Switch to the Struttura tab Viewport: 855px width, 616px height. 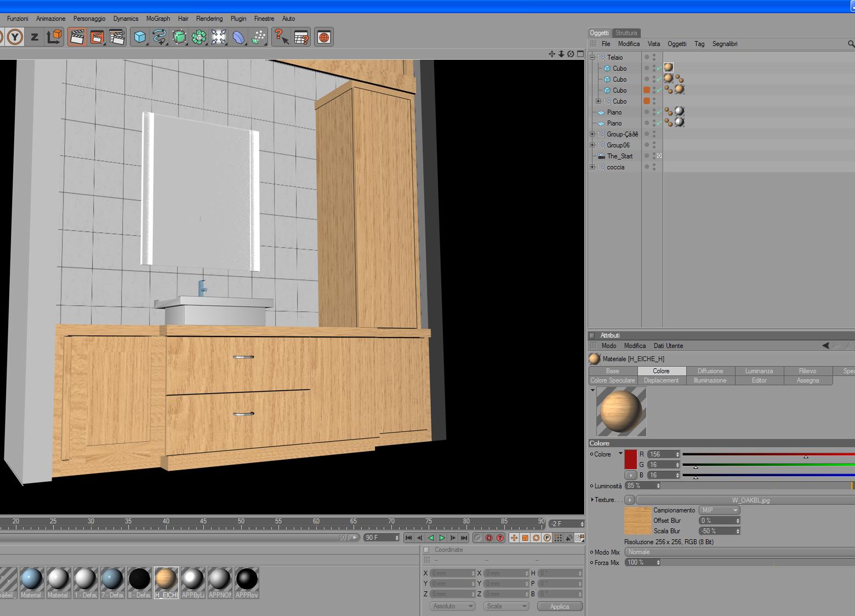pyautogui.click(x=626, y=33)
